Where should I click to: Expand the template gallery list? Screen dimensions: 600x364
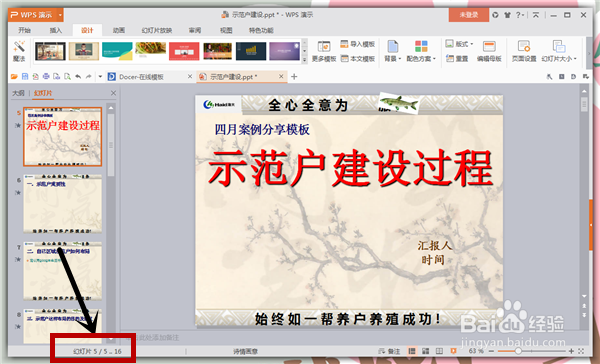point(305,60)
